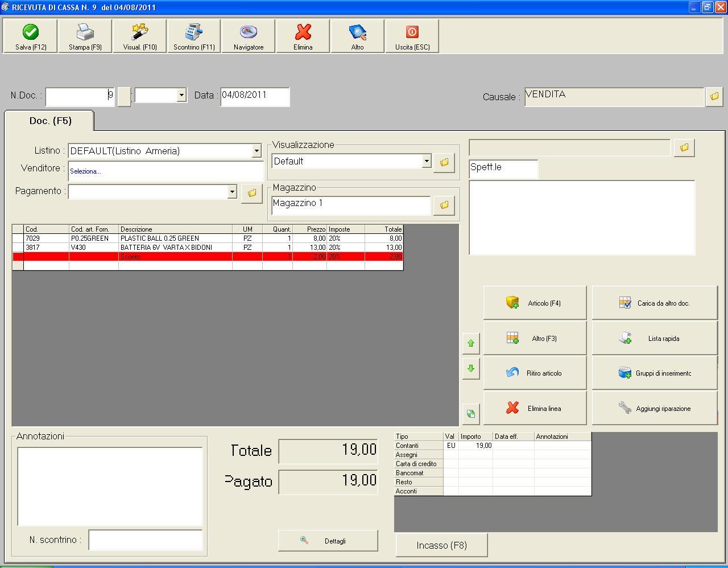
Task: Click the Venditore Seleziona field
Action: click(x=166, y=171)
